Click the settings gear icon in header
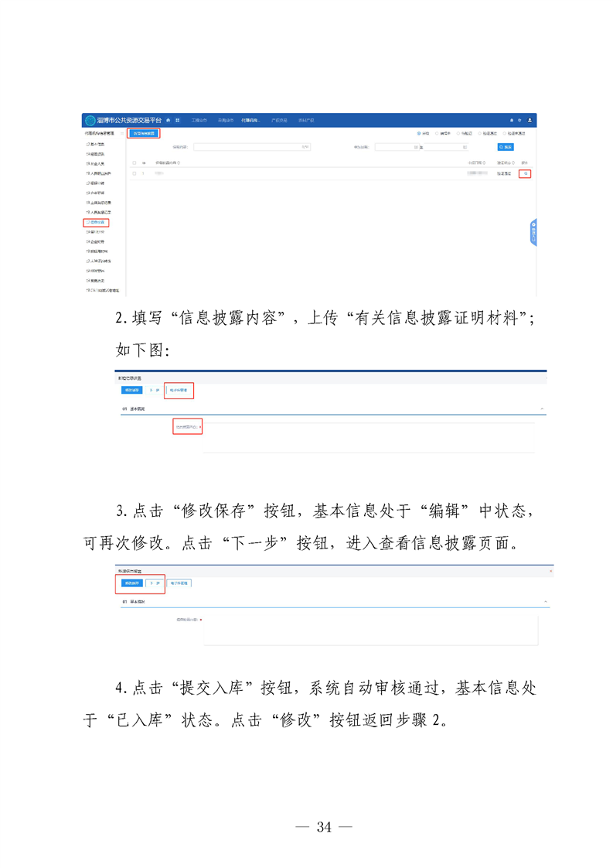This screenshot has height=868, width=613. [x=520, y=121]
